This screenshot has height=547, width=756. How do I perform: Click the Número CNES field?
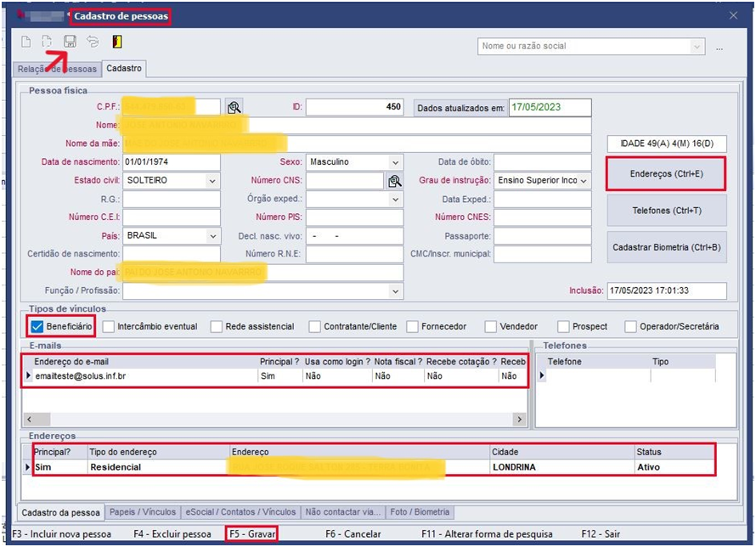pyautogui.click(x=543, y=217)
